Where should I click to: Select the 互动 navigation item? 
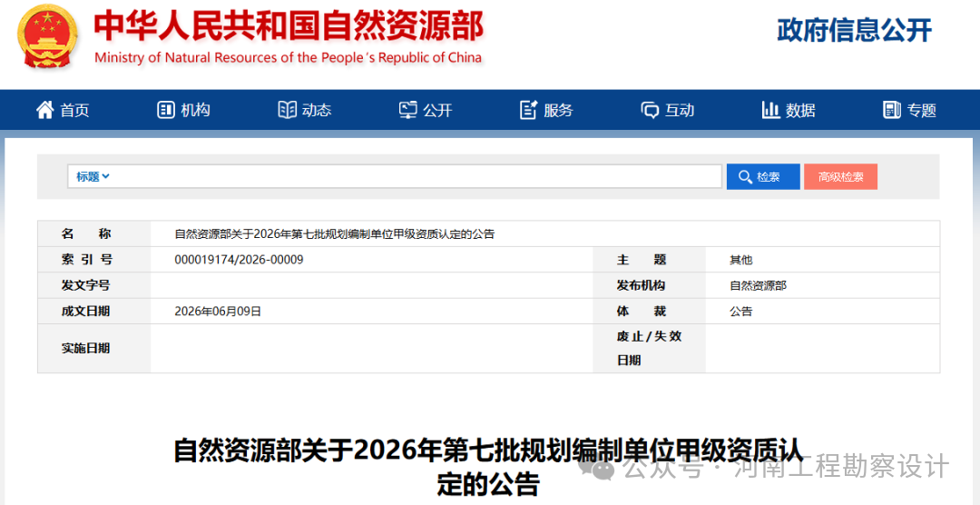coord(668,110)
